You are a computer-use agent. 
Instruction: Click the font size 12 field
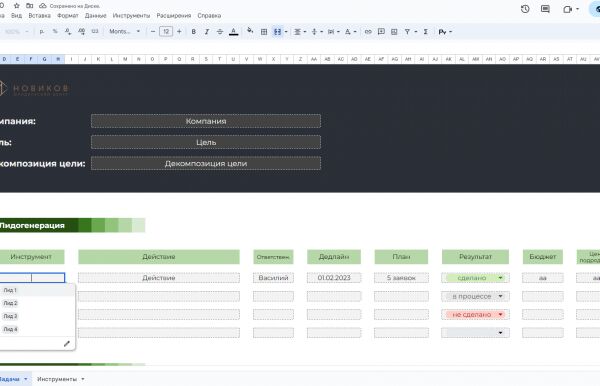click(166, 31)
